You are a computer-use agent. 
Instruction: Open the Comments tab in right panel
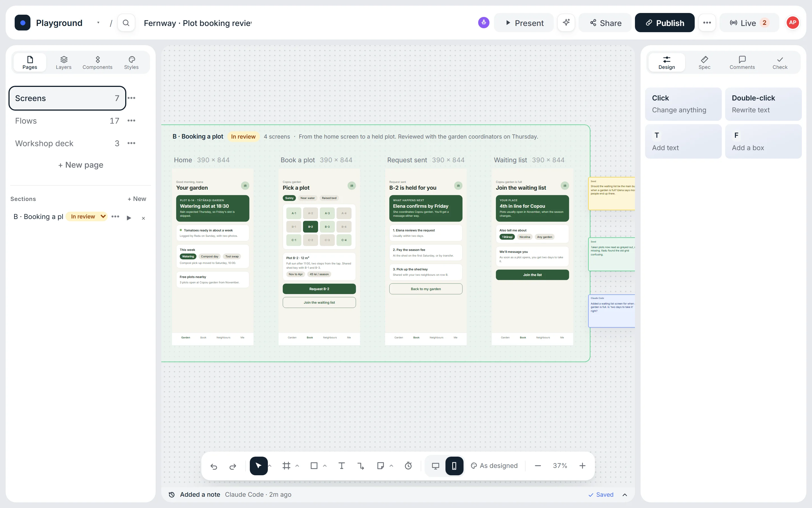tap(742, 63)
